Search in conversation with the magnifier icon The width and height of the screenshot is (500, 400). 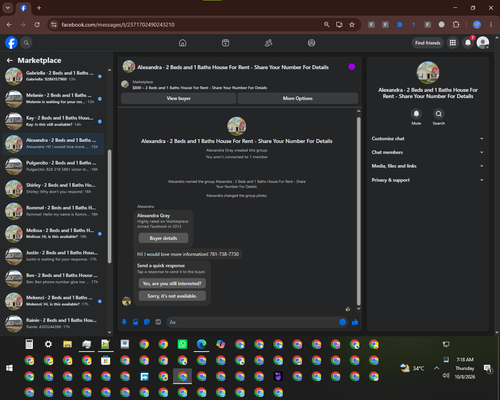pos(439,114)
